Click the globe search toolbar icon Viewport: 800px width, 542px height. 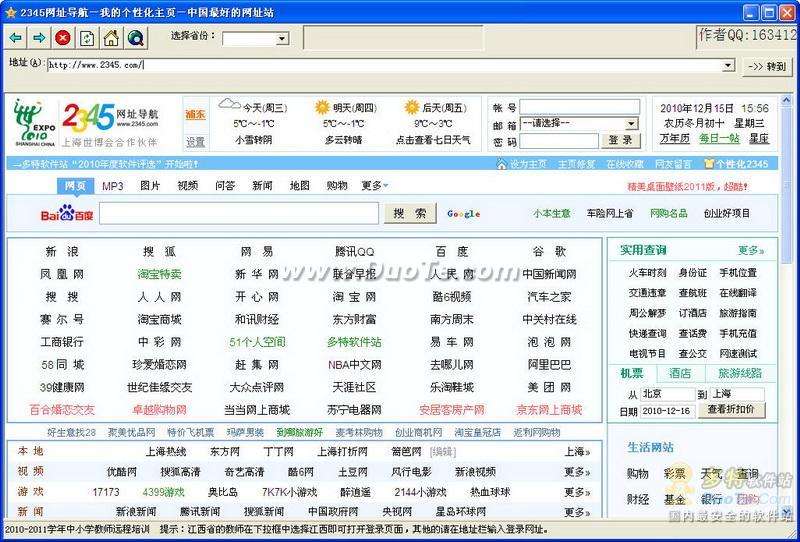(x=135, y=38)
